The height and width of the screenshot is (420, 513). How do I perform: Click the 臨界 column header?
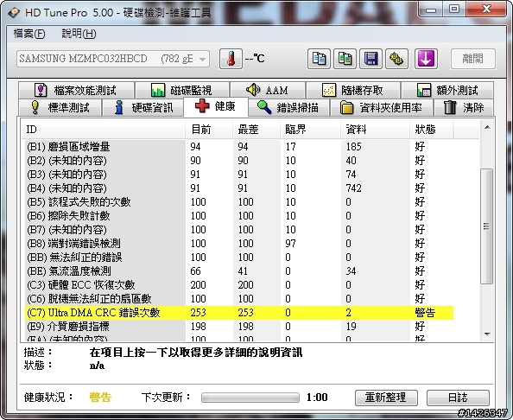pyautogui.click(x=311, y=130)
